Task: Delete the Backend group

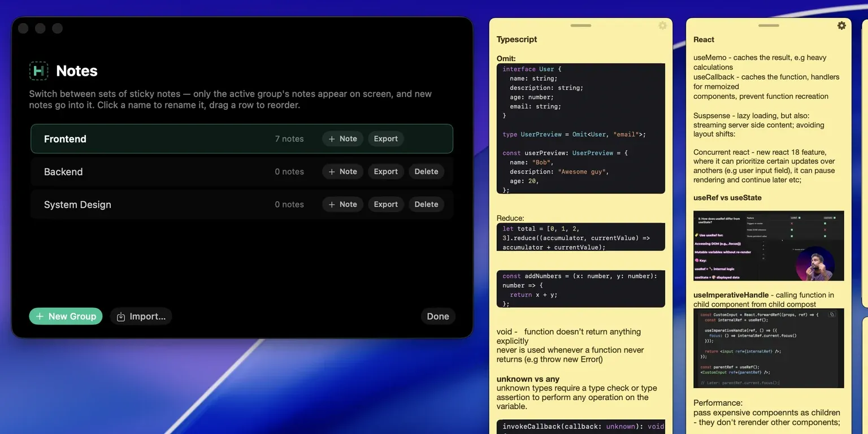Action: pos(426,172)
